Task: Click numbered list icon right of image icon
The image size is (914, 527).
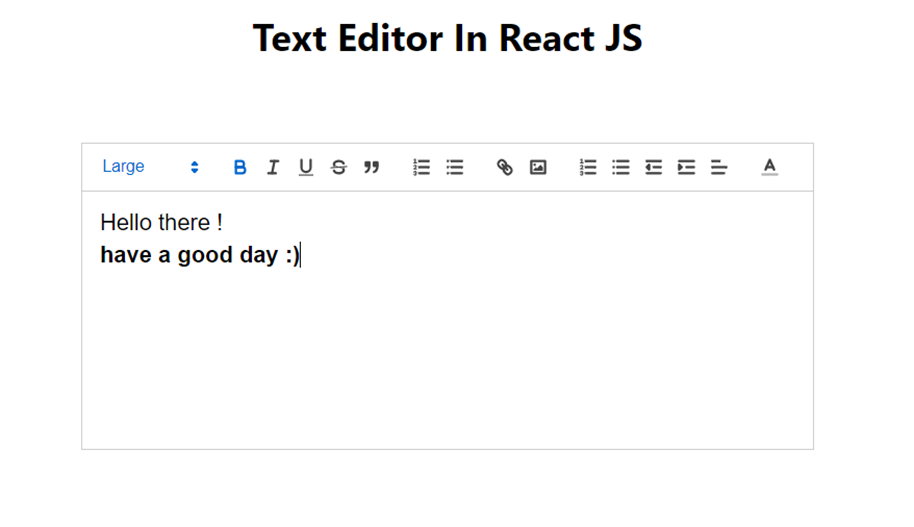Action: [588, 167]
